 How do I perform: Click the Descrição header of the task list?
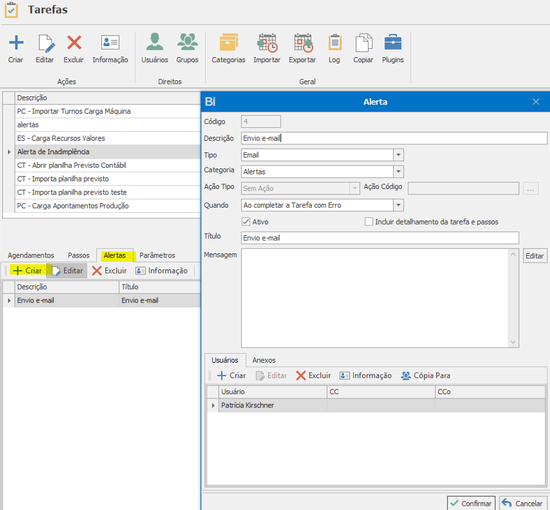point(107,98)
